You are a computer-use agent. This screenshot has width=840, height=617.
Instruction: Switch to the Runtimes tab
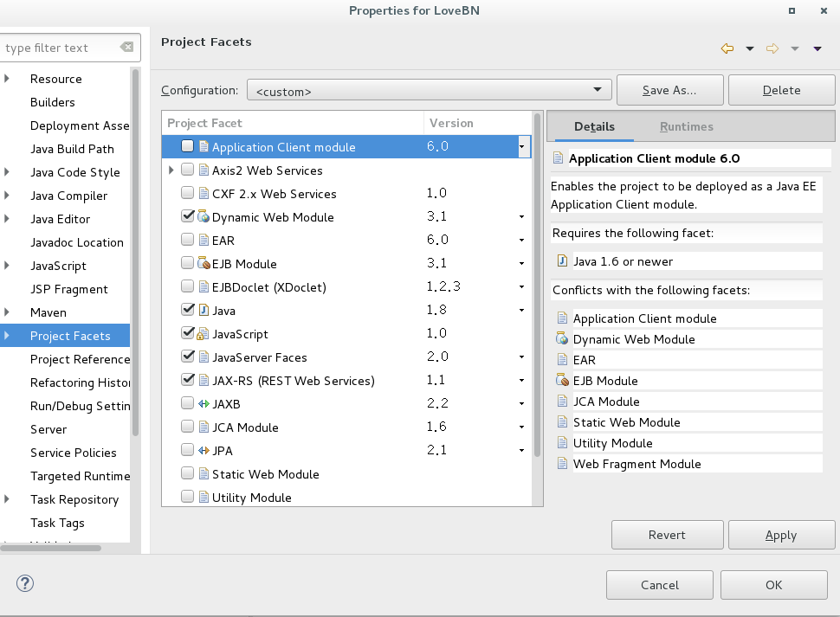(686, 126)
